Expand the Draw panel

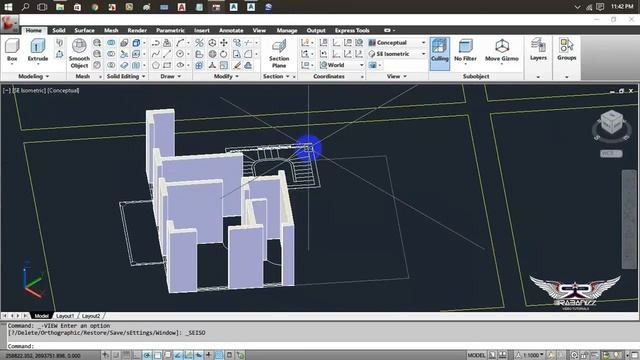170,76
